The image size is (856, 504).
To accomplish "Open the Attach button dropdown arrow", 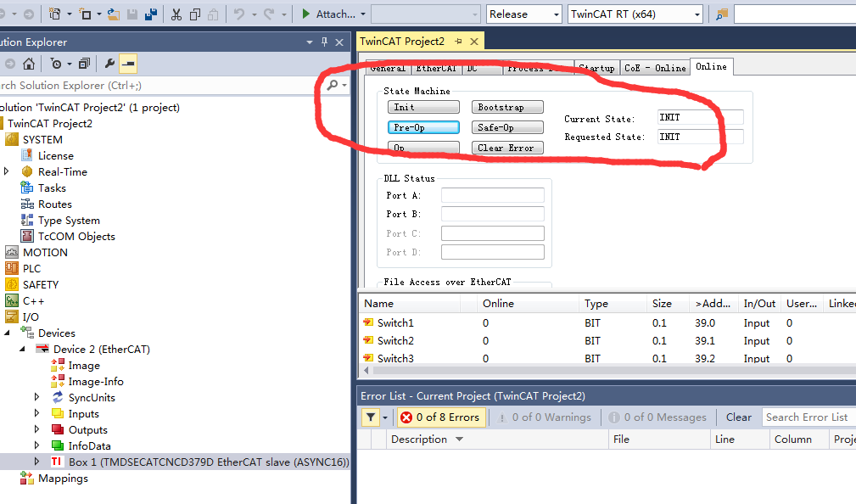I will pos(363,14).
